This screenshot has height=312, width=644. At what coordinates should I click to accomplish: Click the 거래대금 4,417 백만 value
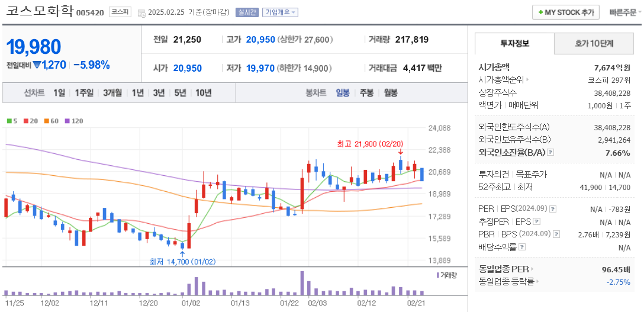coord(421,68)
